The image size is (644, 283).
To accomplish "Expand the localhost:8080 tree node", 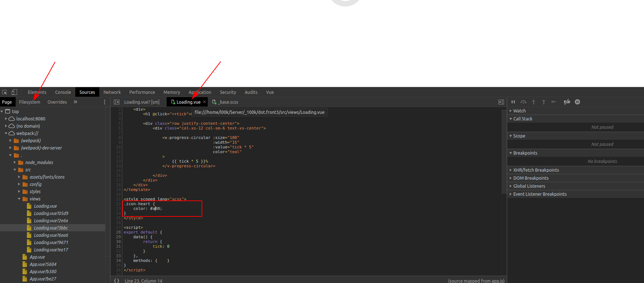I will pyautogui.click(x=6, y=119).
